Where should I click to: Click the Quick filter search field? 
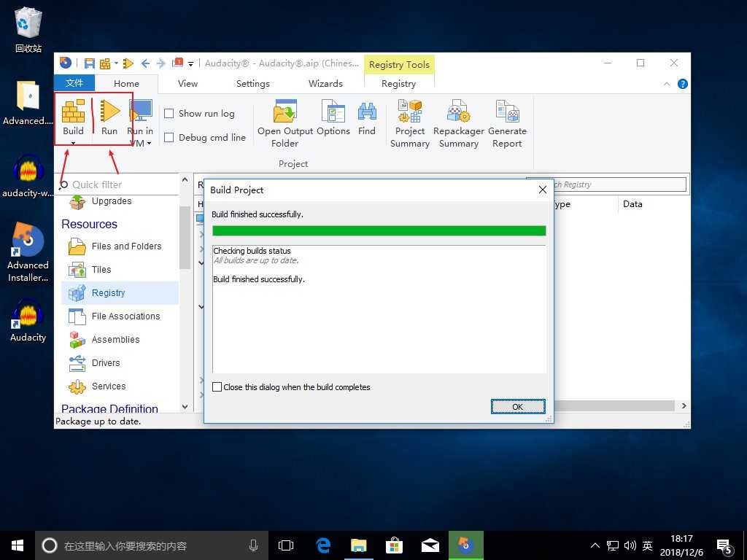[119, 184]
